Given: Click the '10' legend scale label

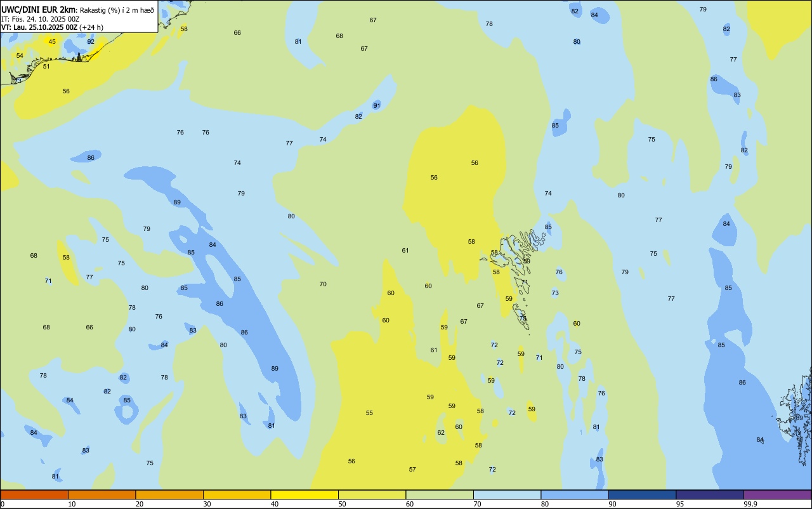Looking at the screenshot, I should pyautogui.click(x=72, y=504).
